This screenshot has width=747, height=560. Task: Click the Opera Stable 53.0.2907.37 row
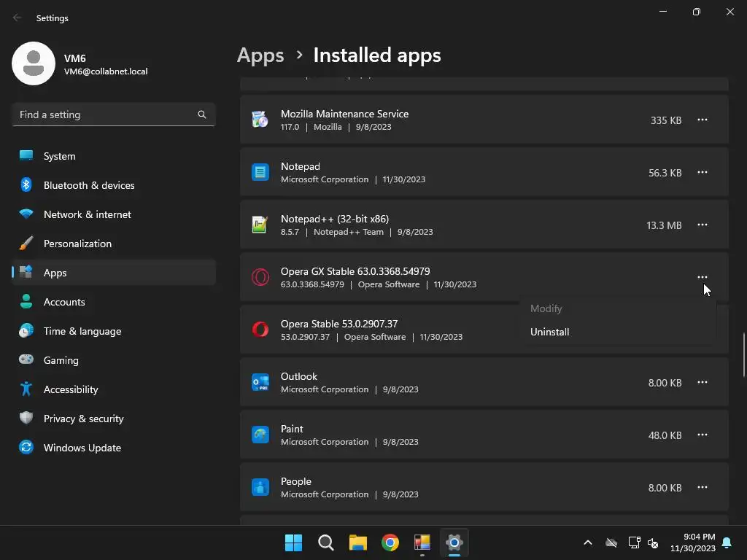point(484,330)
